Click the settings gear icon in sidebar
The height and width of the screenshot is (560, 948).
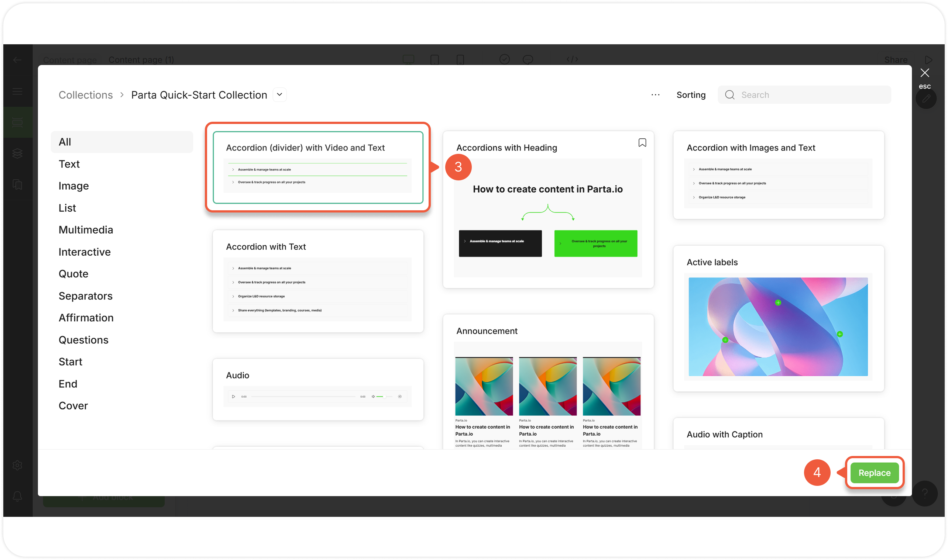[17, 465]
